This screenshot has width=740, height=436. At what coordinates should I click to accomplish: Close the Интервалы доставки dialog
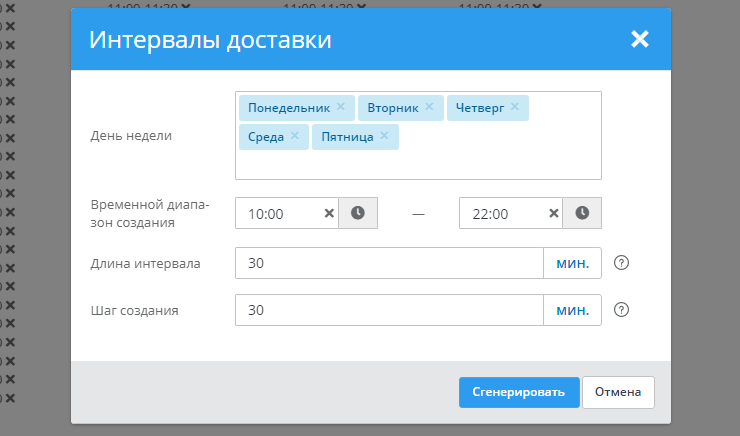pyautogui.click(x=640, y=40)
